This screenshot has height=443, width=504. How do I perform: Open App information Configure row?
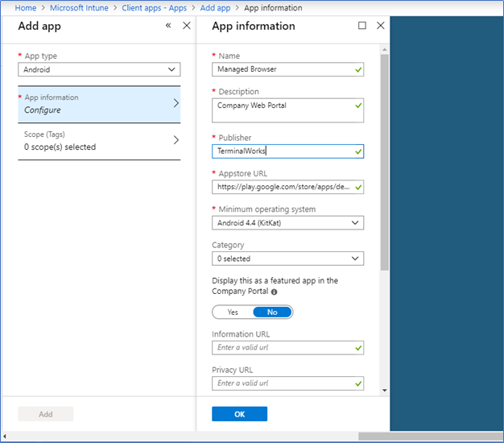tap(99, 104)
